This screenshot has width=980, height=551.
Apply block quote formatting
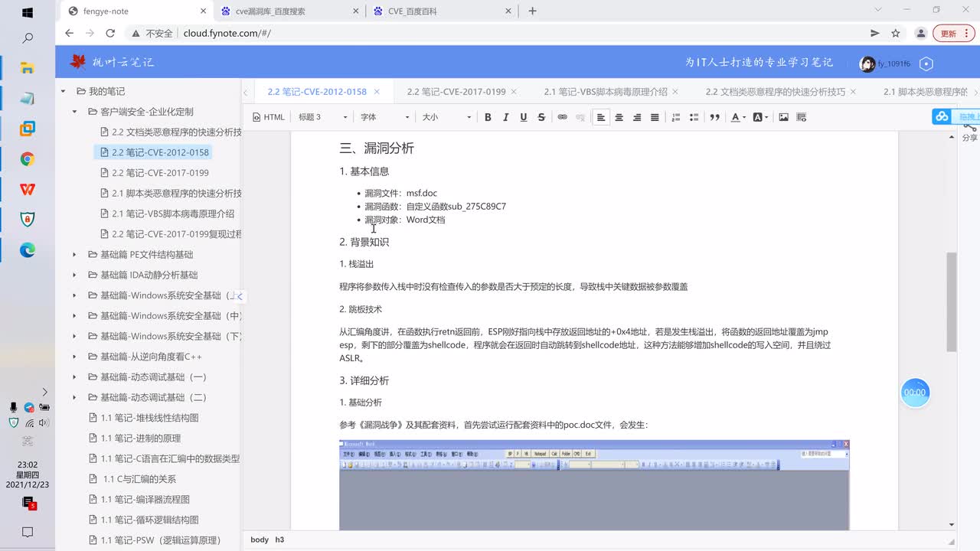[x=714, y=117]
